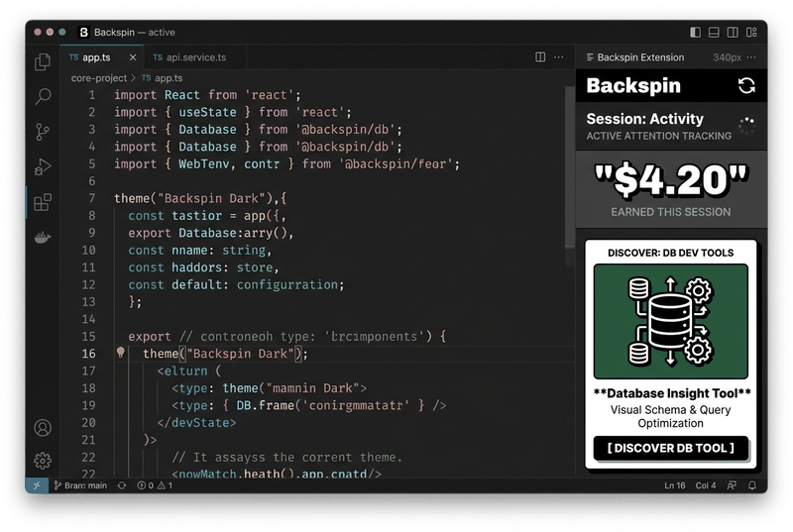Open the Explorer files icon in activity bar
Viewport: 793px width, 532px height.
click(43, 61)
